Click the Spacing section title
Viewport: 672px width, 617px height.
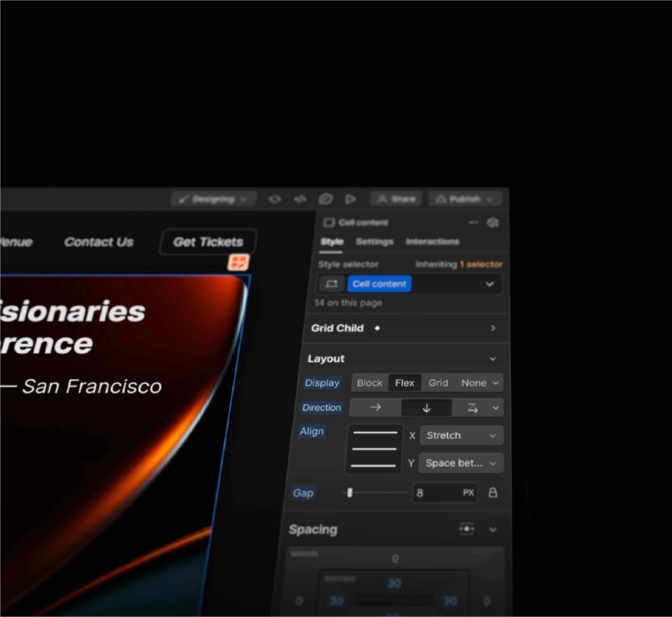[313, 530]
